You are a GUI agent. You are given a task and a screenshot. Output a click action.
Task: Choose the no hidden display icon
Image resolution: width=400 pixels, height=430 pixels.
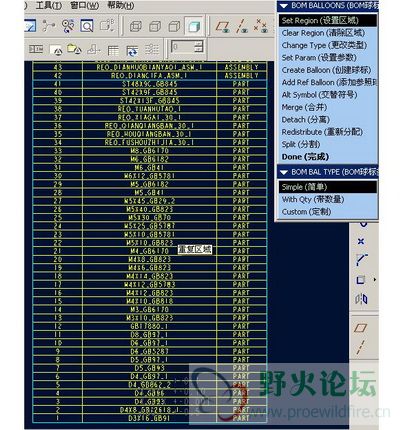174,26
